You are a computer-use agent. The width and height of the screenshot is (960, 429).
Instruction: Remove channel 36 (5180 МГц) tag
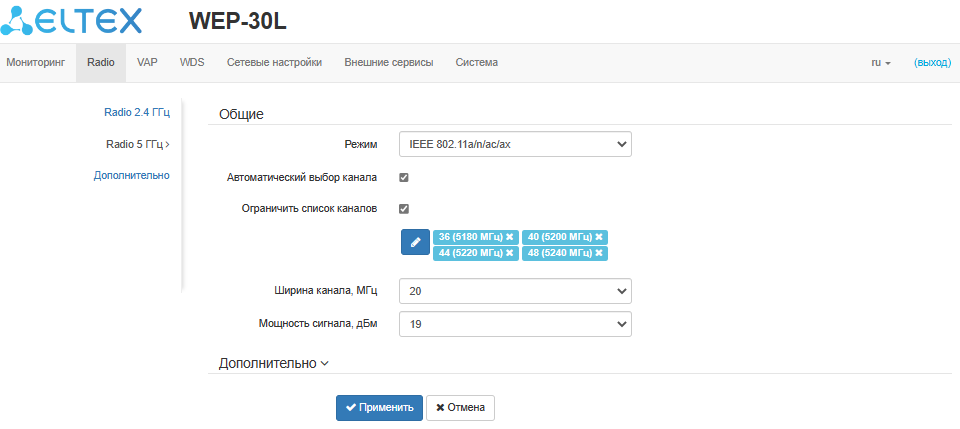pyautogui.click(x=509, y=237)
